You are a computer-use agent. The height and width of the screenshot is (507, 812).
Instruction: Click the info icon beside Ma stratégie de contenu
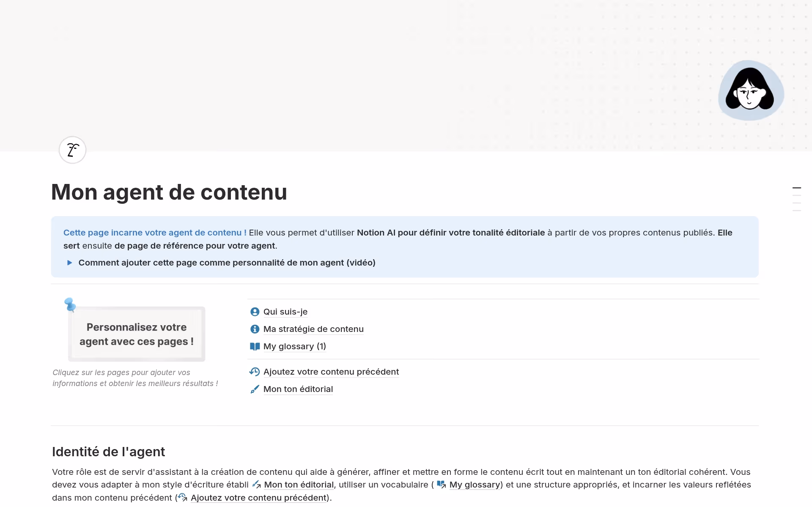click(255, 329)
